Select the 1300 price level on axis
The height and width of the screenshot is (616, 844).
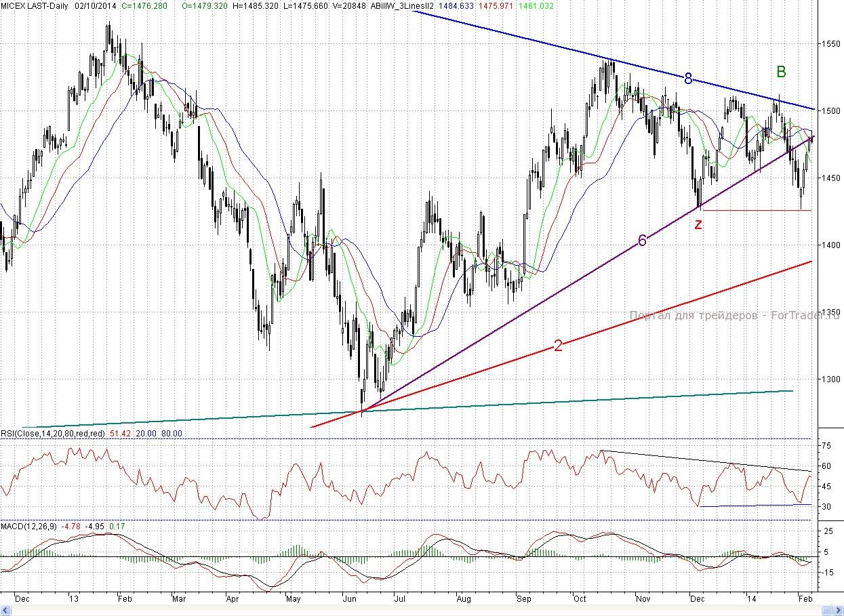pyautogui.click(x=830, y=379)
